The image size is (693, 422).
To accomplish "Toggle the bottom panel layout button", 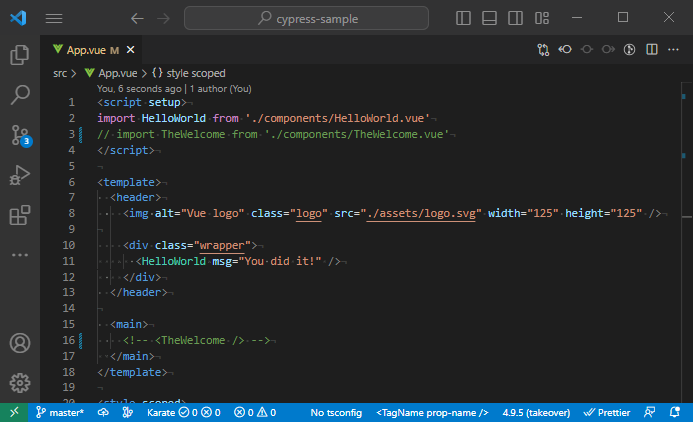I will (489, 18).
